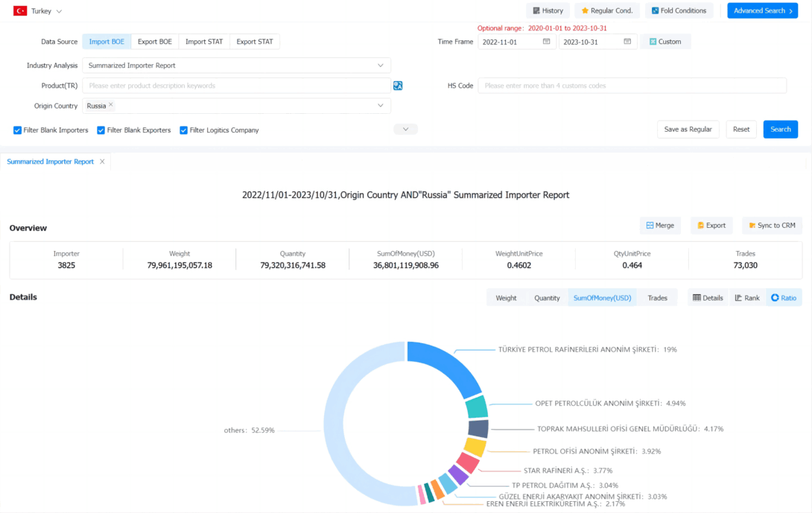
Task: Switch chart metric to Weight
Action: click(x=506, y=298)
